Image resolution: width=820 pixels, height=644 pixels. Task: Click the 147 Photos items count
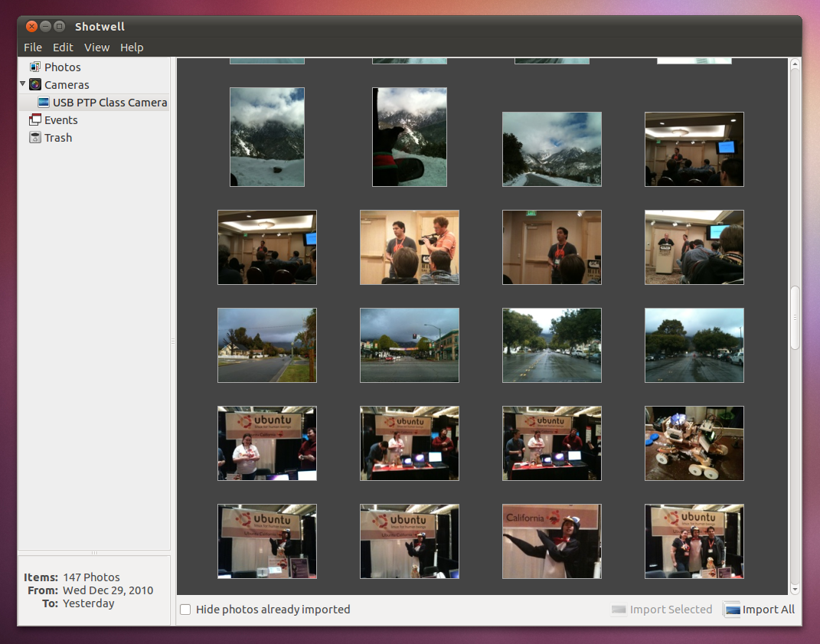pos(92,577)
